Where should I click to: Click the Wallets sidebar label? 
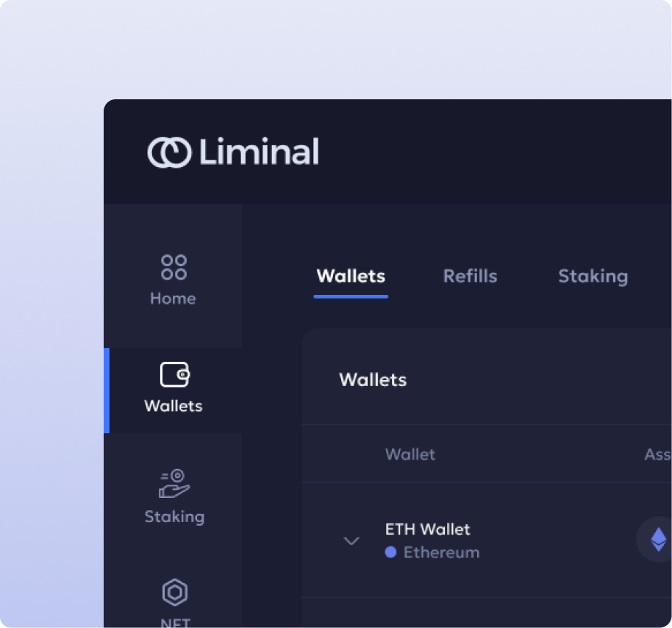point(173,406)
